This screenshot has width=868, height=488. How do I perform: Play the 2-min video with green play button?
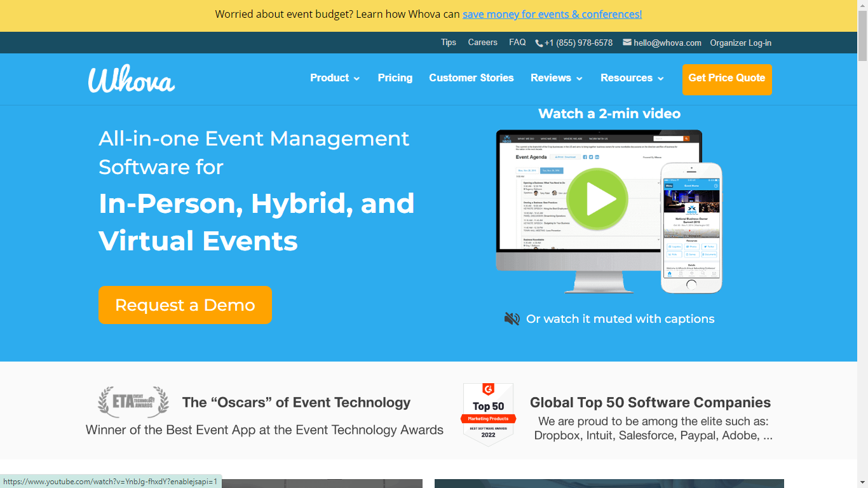tap(597, 200)
